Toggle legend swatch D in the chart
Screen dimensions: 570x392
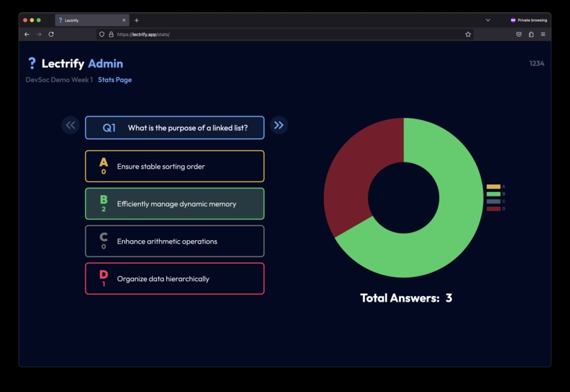click(x=494, y=208)
